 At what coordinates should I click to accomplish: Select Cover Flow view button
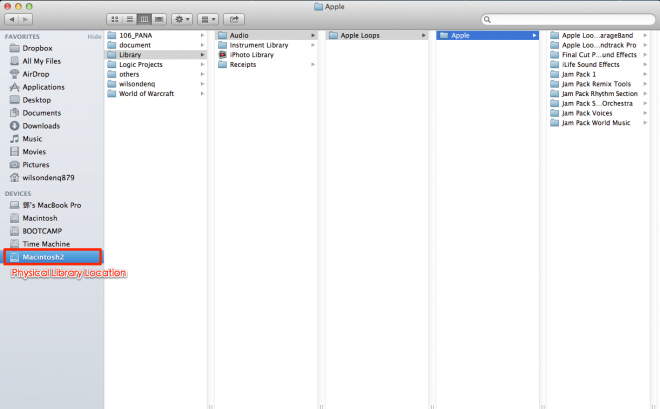(x=157, y=19)
